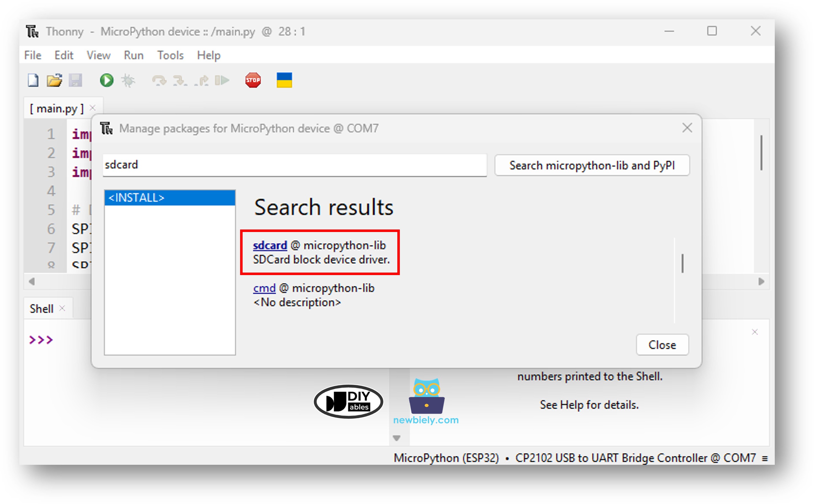The height and width of the screenshot is (504, 814).
Task: Click the Close button in package dialog
Action: point(662,345)
